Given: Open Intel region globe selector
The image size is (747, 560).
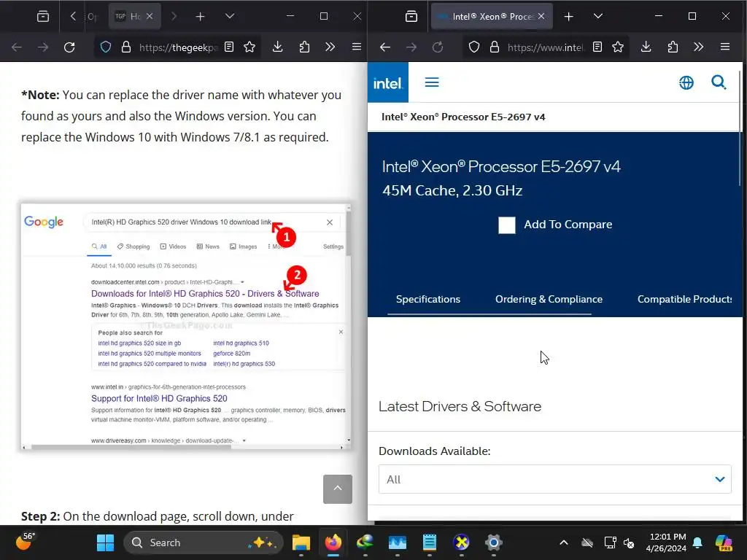Looking at the screenshot, I should tap(686, 82).
